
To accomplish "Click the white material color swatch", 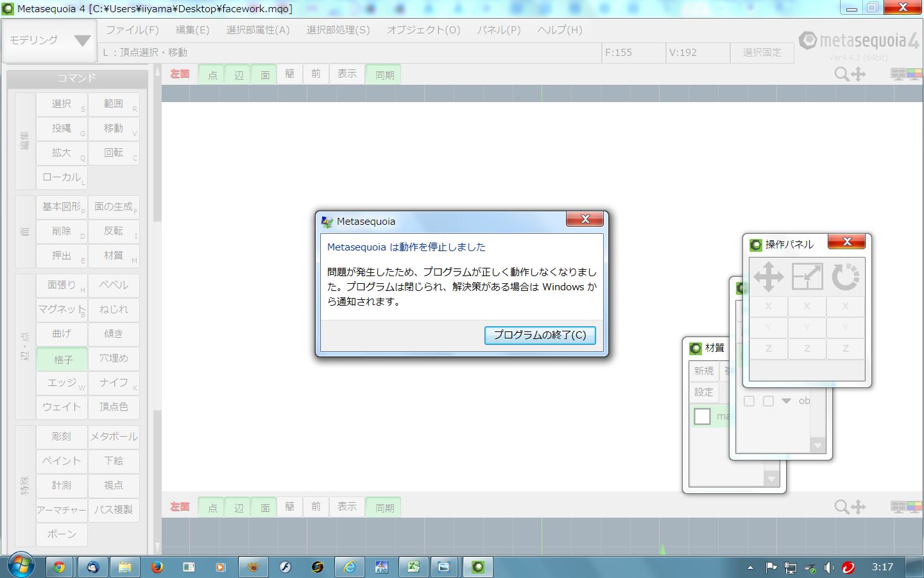I will click(702, 416).
